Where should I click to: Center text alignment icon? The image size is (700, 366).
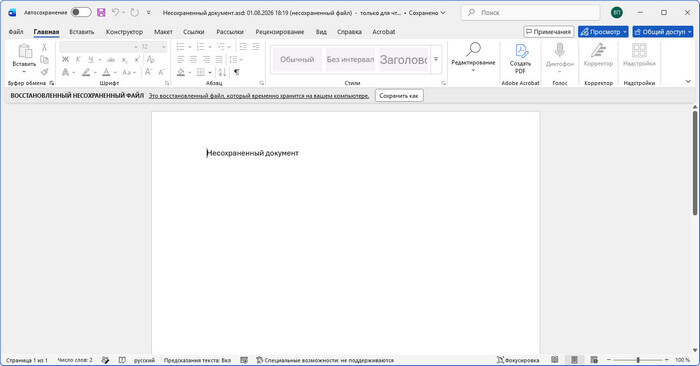click(193, 59)
